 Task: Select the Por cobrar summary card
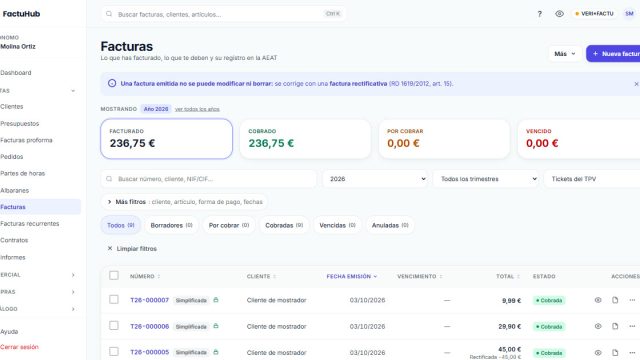(x=444, y=139)
